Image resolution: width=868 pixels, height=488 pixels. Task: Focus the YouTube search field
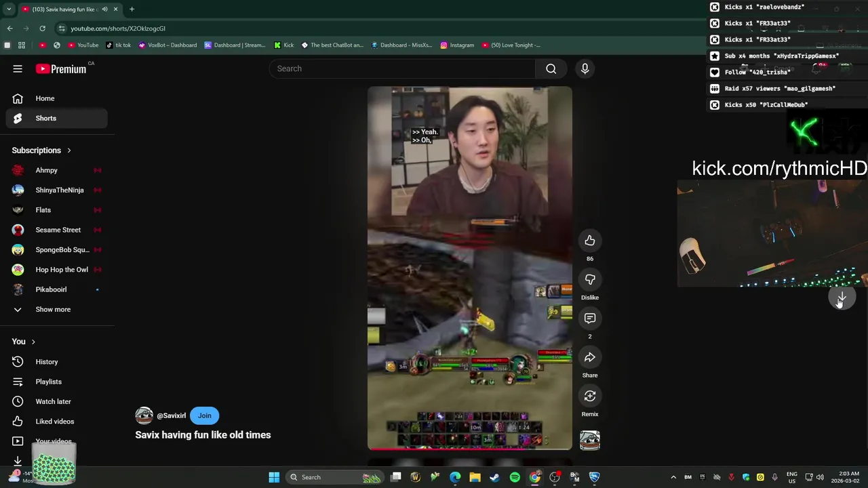tap(403, 68)
